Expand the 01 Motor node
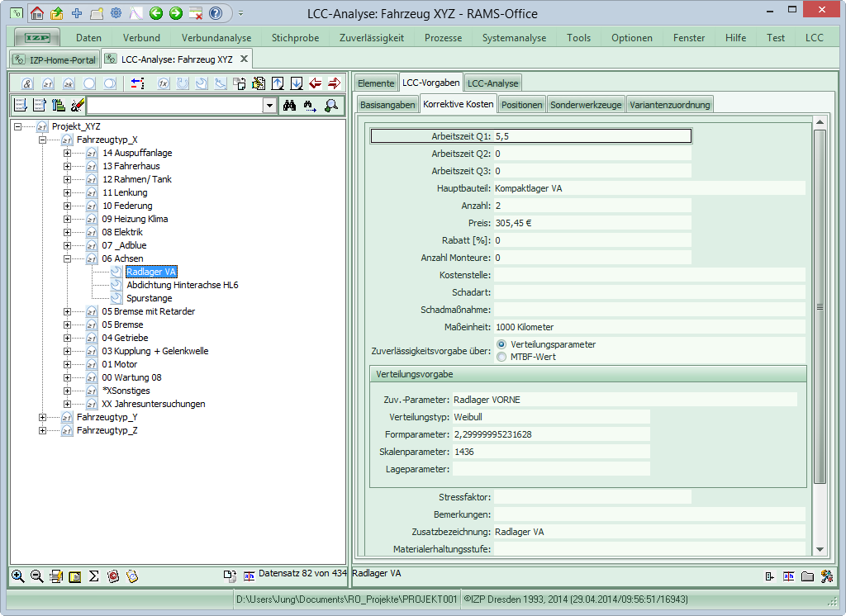846x616 pixels. 67,365
